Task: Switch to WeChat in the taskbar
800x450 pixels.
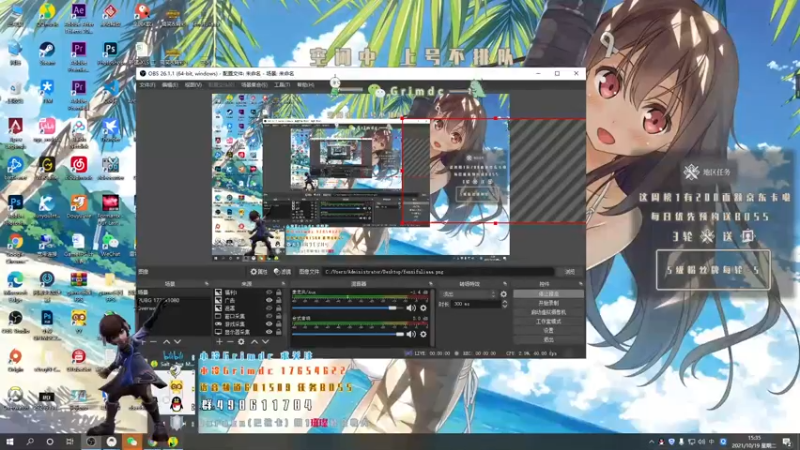Action: pos(132,442)
